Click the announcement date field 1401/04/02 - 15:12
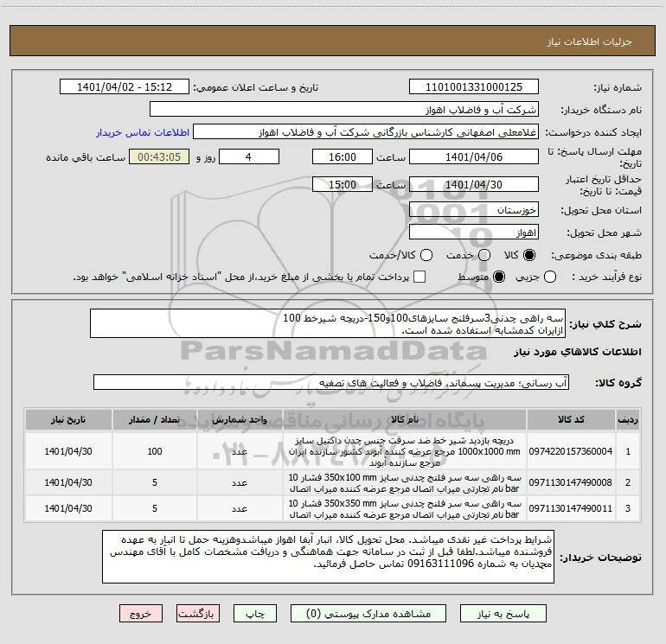This screenshot has width=666, height=644. pyautogui.click(x=125, y=87)
